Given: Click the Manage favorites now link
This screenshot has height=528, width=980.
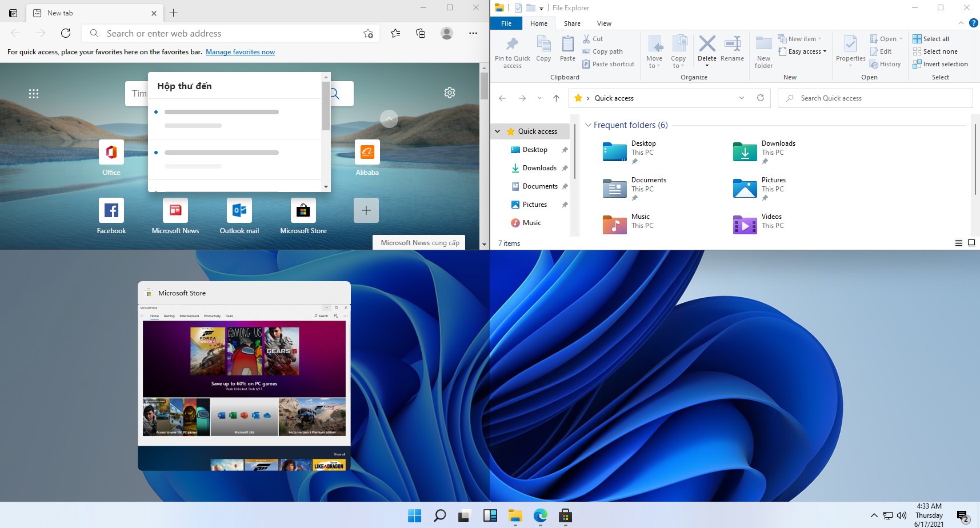Looking at the screenshot, I should click(241, 51).
